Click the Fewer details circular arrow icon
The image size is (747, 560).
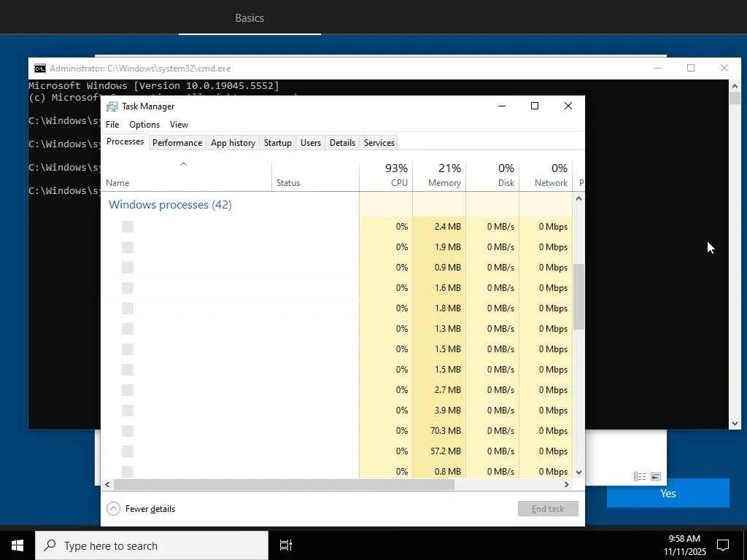pyautogui.click(x=113, y=508)
